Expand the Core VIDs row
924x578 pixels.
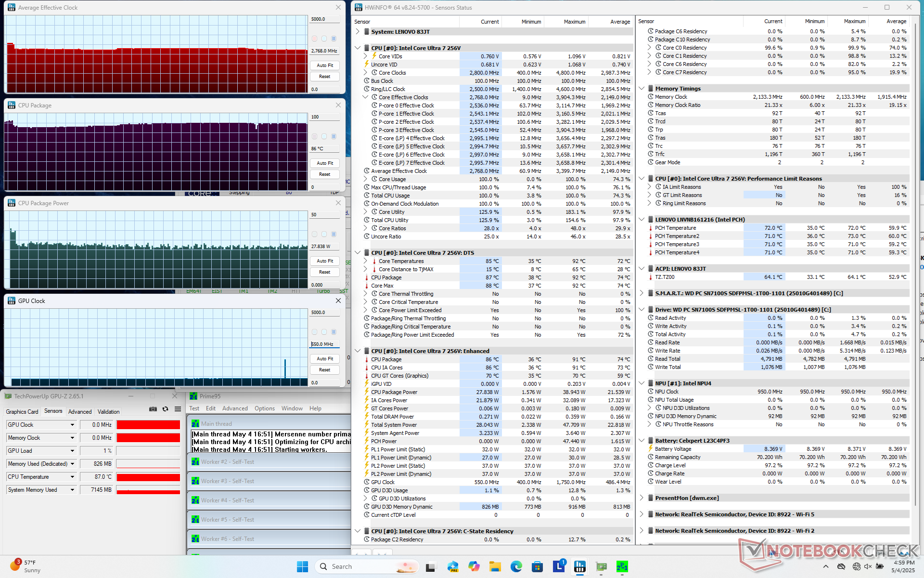tap(365, 56)
